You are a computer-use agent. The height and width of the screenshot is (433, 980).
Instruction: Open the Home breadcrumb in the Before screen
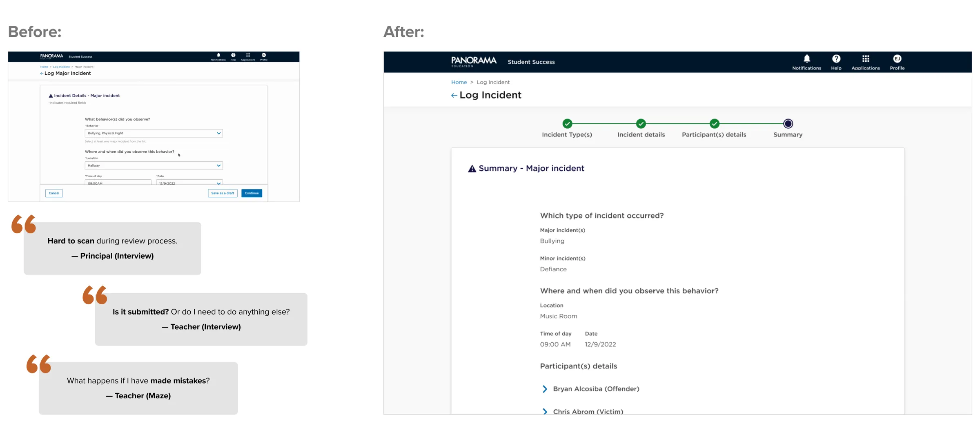[x=44, y=67]
